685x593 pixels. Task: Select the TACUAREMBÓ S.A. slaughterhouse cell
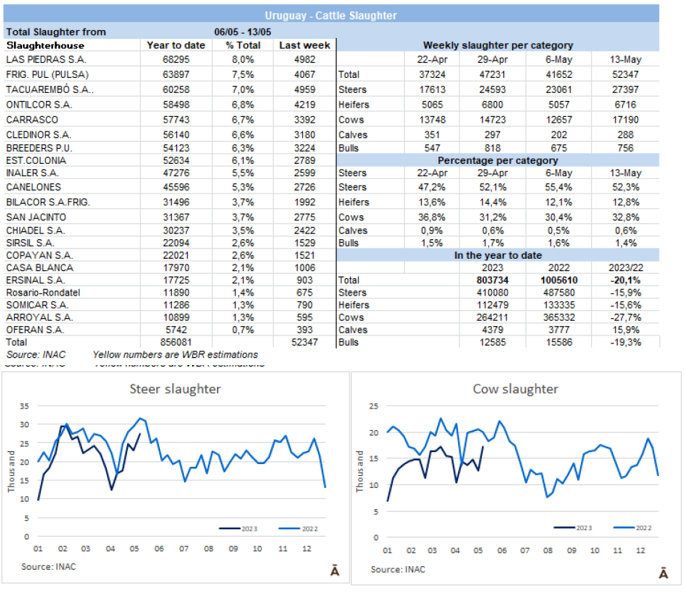click(49, 88)
